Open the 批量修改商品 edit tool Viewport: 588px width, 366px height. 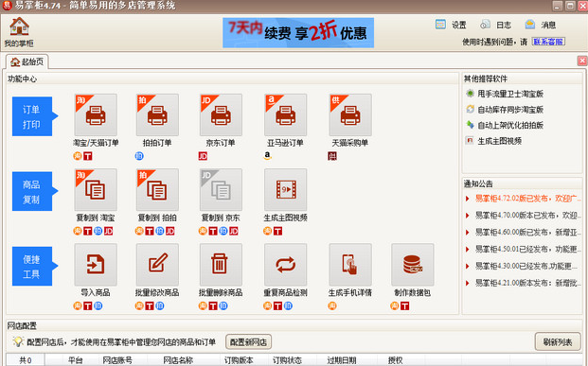click(x=157, y=265)
